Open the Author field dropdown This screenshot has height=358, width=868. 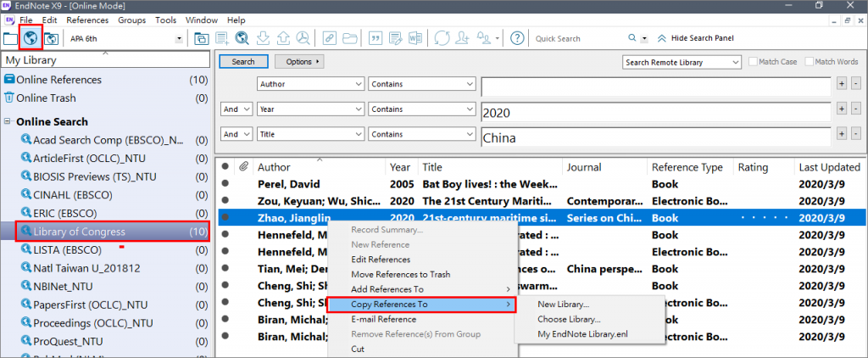(310, 84)
